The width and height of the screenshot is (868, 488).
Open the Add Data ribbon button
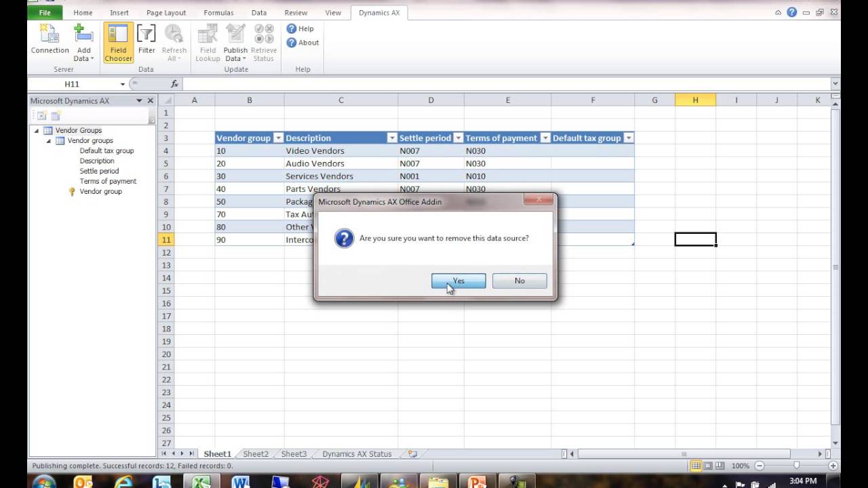[x=83, y=43]
